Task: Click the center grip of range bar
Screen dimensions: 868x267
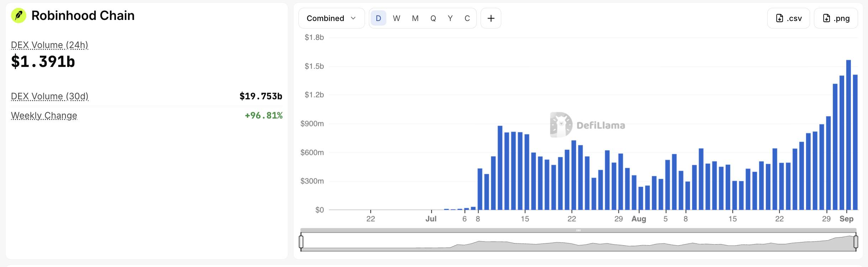Action: [x=578, y=230]
